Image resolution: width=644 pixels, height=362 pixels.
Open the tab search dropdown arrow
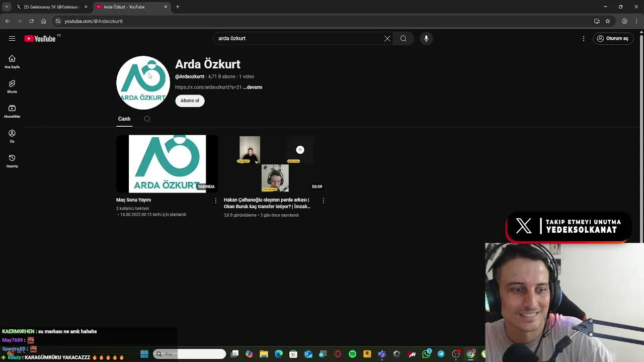[x=6, y=7]
